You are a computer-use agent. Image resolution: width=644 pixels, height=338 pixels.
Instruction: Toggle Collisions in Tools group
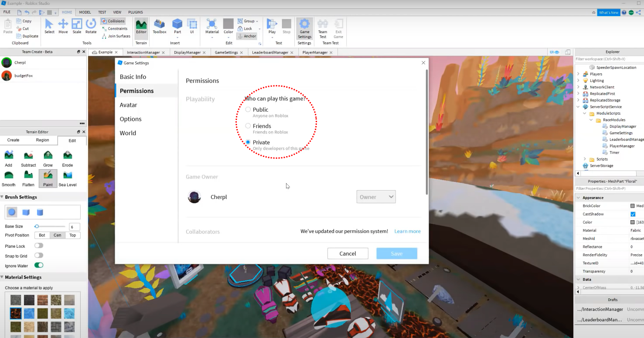113,21
